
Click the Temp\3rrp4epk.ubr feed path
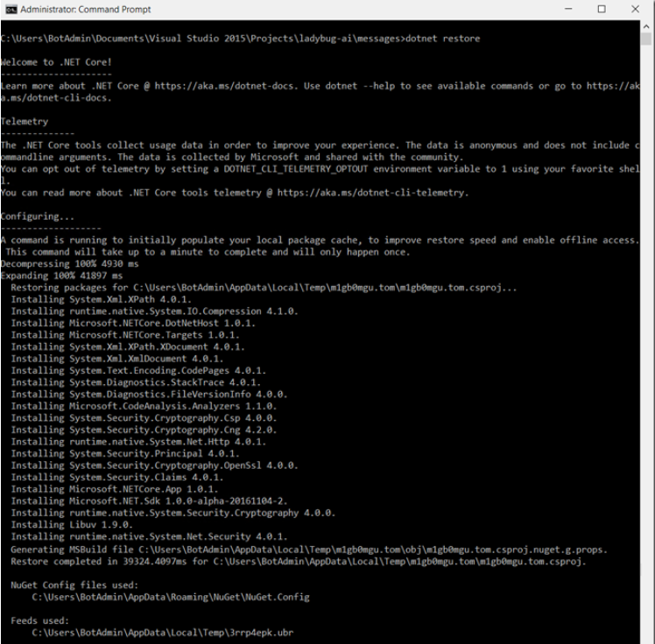click(x=163, y=633)
